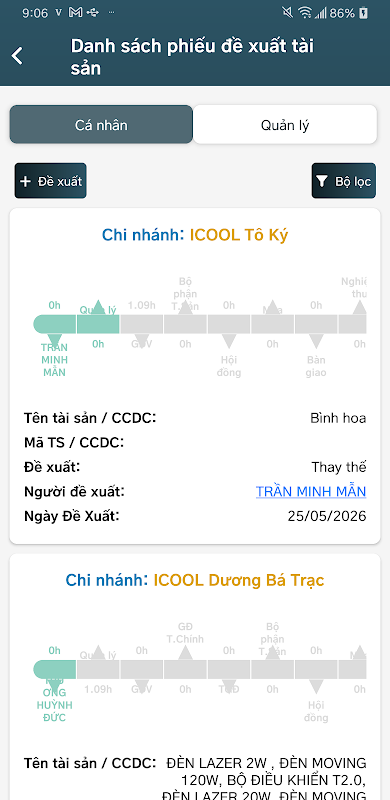Tap the back arrow in header
The height and width of the screenshot is (800, 390).
pyautogui.click(x=17, y=55)
